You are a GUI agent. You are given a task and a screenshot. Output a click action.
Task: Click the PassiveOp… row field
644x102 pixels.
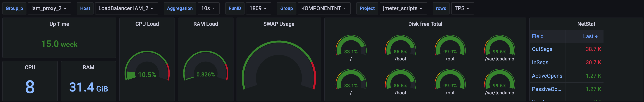546,89
